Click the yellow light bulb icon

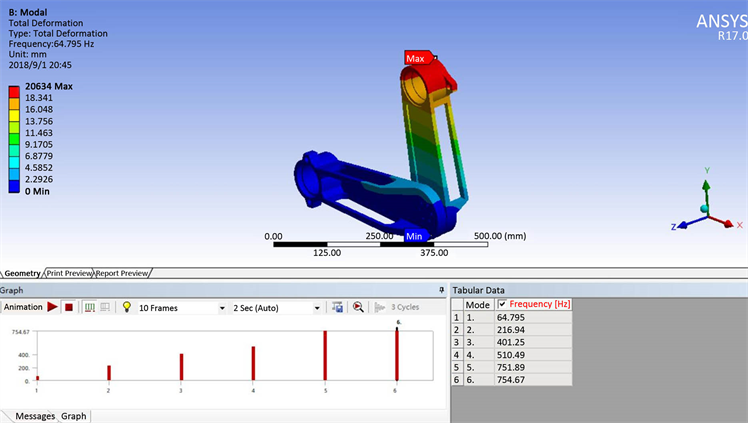(126, 308)
